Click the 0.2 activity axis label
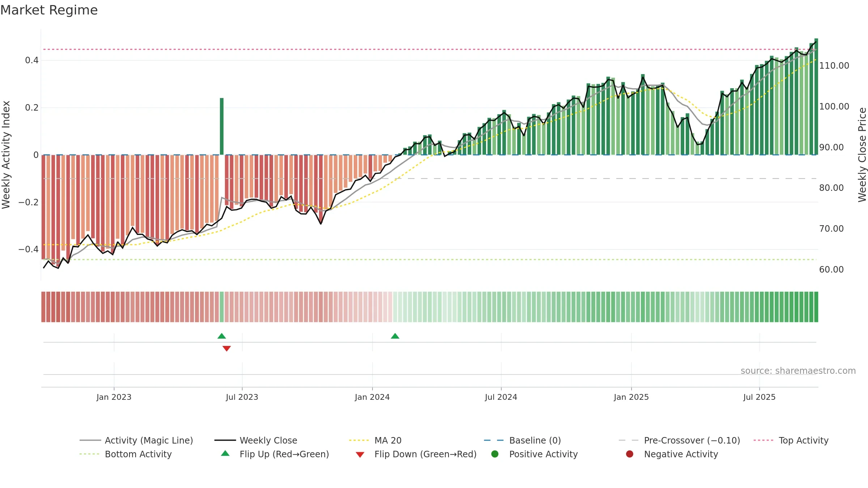868x488 pixels. point(32,108)
